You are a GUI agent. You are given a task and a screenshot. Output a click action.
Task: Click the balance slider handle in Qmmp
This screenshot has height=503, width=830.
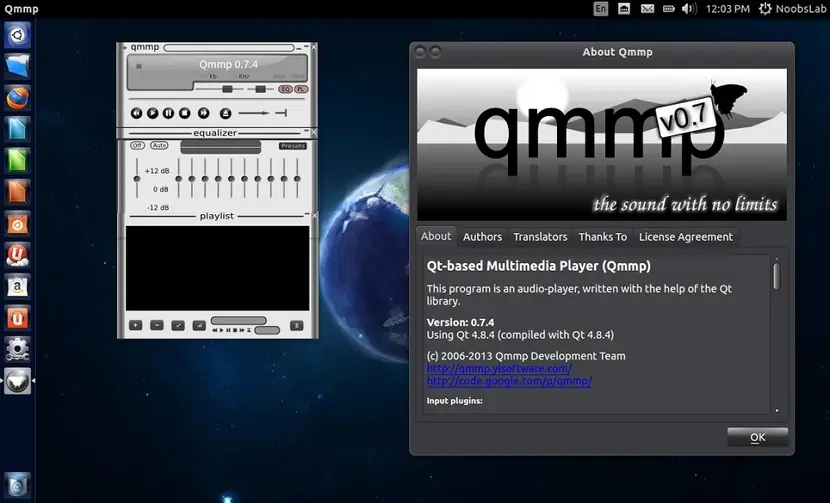pyautogui.click(x=260, y=89)
